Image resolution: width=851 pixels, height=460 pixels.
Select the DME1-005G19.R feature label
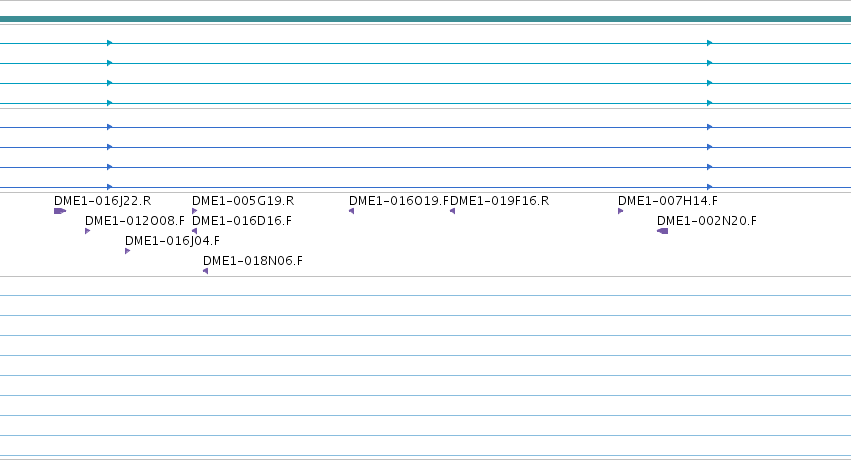click(x=243, y=201)
